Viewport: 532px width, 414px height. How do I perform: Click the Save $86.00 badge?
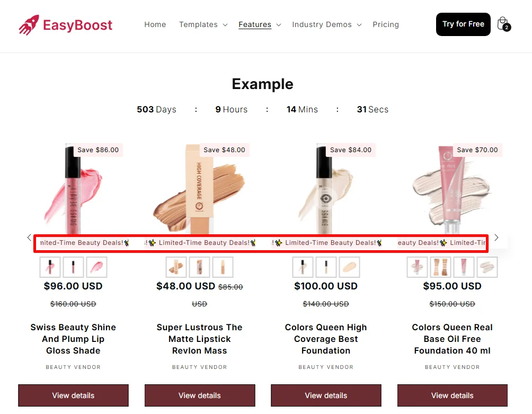(x=98, y=150)
